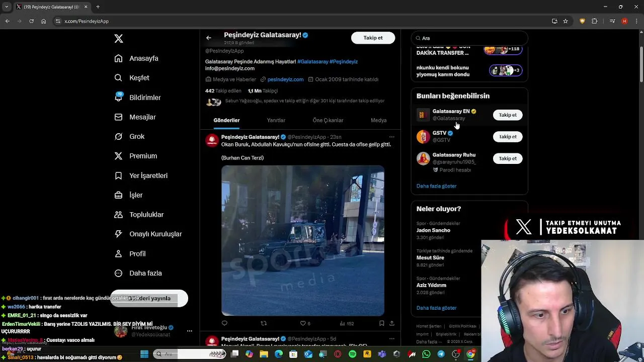Open Telegram from taskbar

coord(441,354)
